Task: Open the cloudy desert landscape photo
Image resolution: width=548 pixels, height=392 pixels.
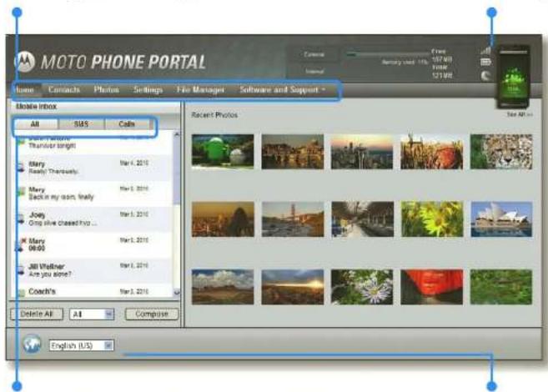Action: [223, 287]
